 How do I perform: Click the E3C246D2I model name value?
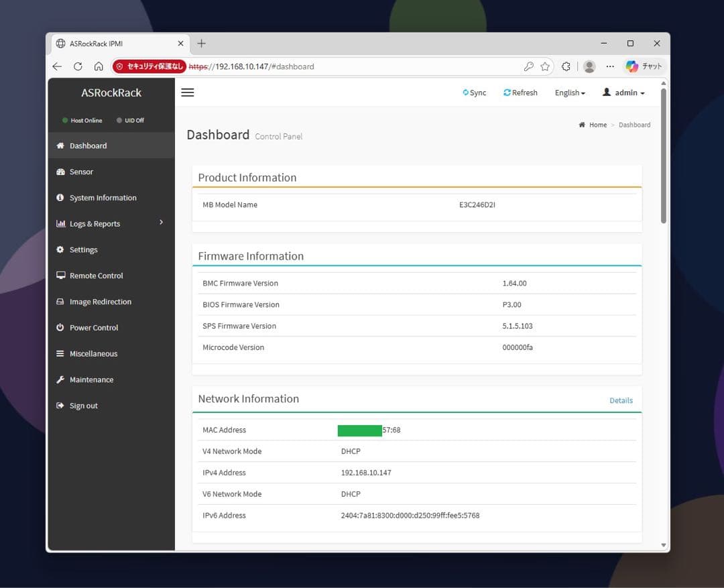pos(477,204)
